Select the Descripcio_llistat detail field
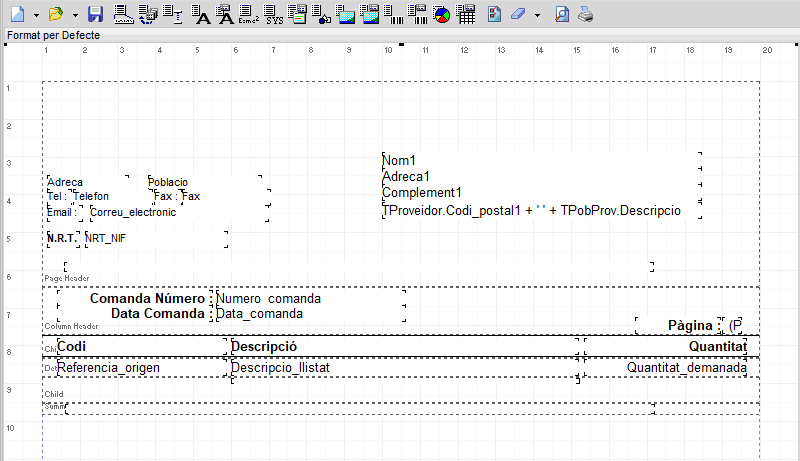The image size is (800, 461). point(405,368)
